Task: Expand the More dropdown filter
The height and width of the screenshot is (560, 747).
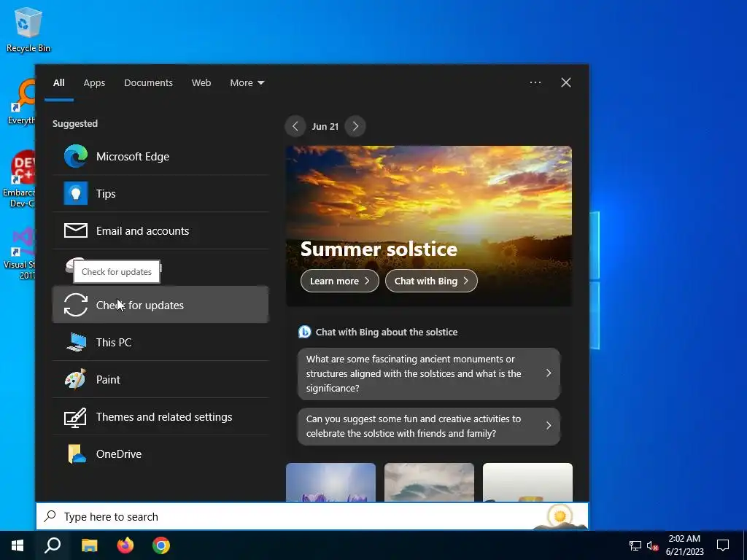Action: (247, 83)
